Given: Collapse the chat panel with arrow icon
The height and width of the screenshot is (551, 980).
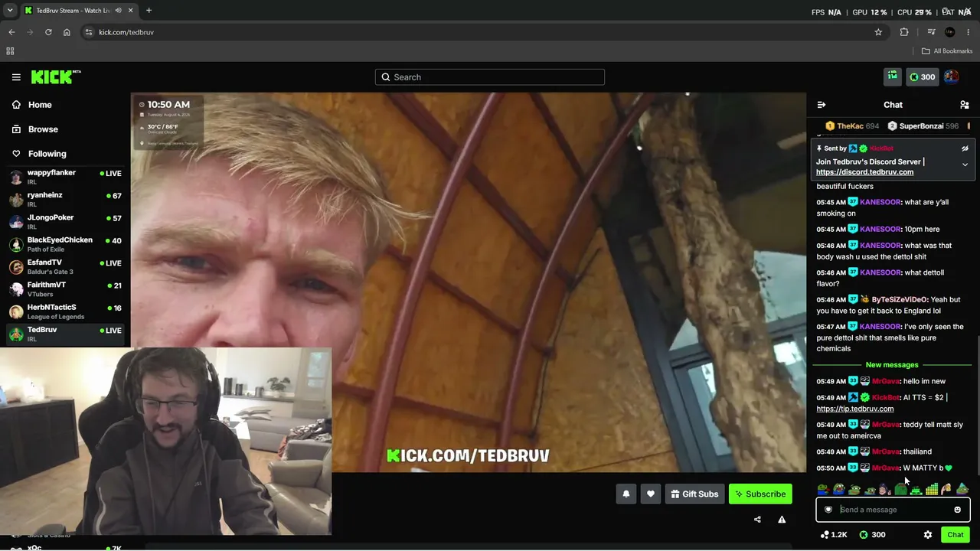Looking at the screenshot, I should [822, 105].
